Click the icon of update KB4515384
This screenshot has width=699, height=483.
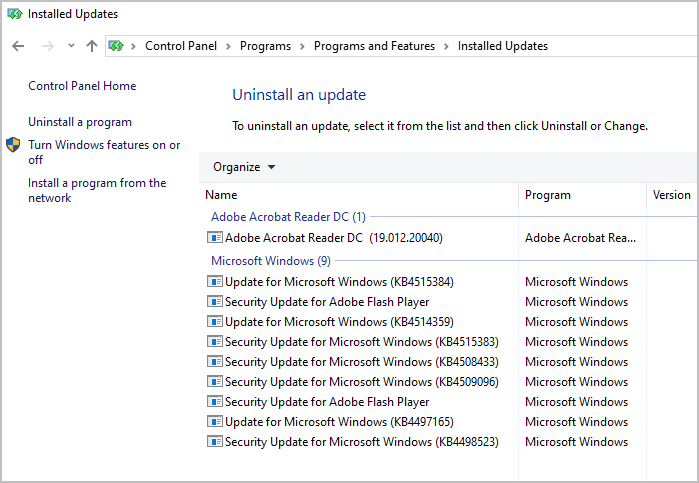tap(214, 281)
